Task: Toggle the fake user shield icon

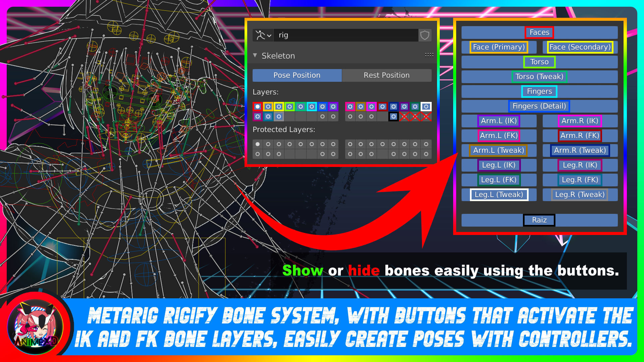Action: pos(425,35)
